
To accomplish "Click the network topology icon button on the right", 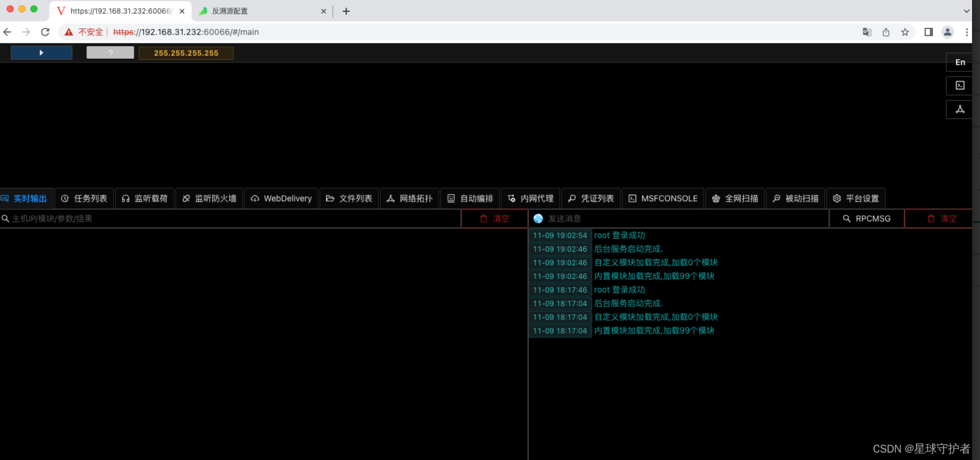I will (960, 109).
